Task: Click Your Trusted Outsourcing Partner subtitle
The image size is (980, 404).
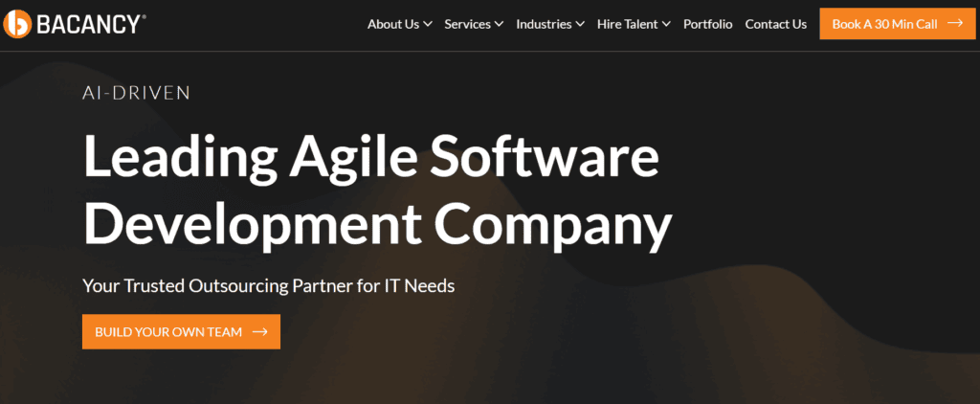Action: 269,286
